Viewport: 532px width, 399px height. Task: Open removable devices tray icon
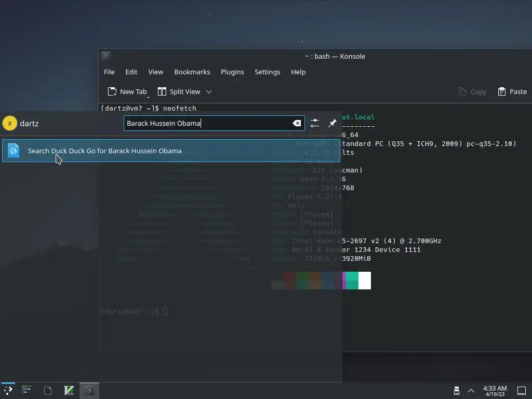(x=457, y=391)
